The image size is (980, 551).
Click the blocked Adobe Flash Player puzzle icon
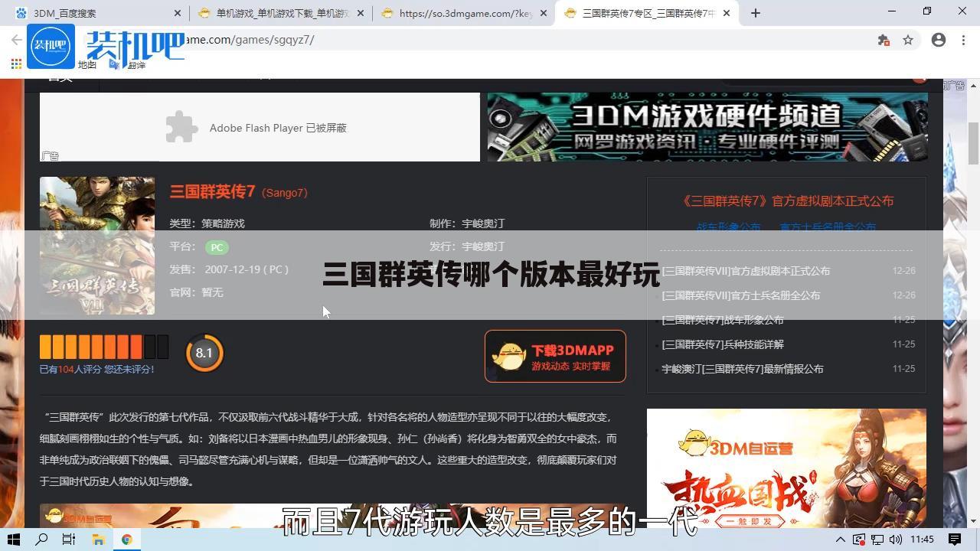(x=181, y=127)
